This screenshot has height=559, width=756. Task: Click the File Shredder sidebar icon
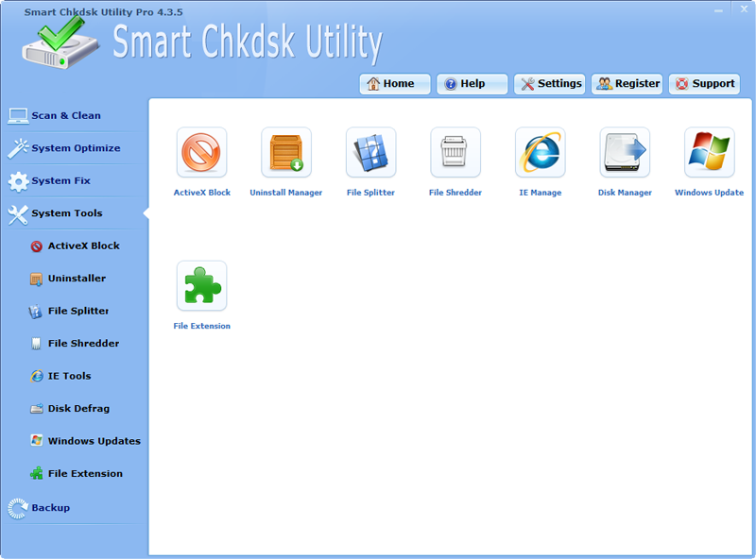pos(36,344)
